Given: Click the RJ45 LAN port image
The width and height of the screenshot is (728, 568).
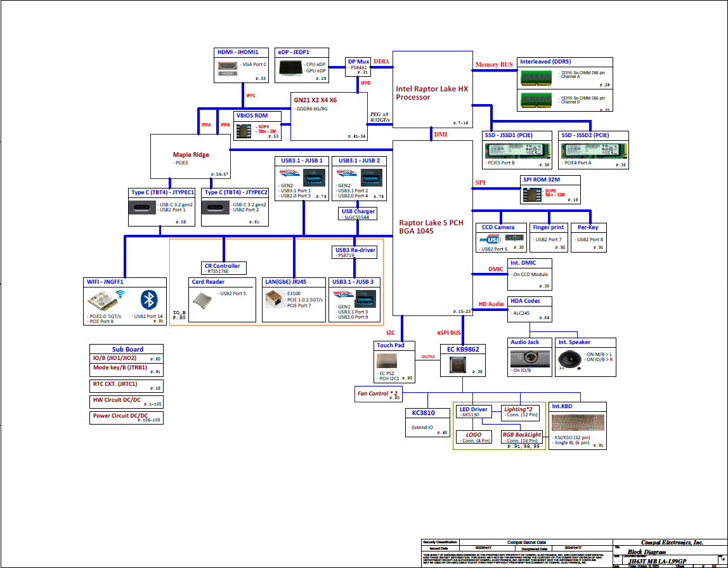Looking at the screenshot, I should pos(274,299).
